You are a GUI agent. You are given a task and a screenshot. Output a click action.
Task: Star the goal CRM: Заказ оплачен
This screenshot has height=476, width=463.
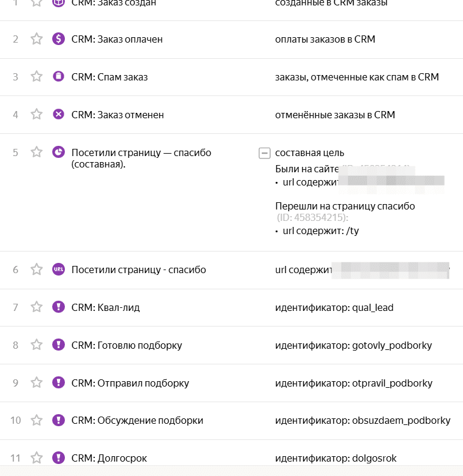point(37,39)
